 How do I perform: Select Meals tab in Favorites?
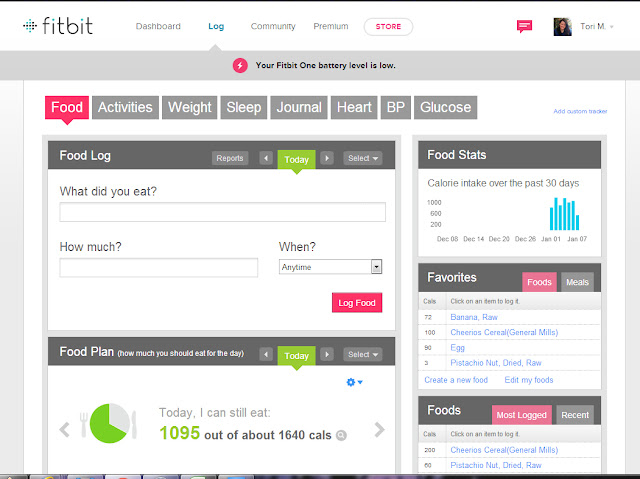click(577, 282)
